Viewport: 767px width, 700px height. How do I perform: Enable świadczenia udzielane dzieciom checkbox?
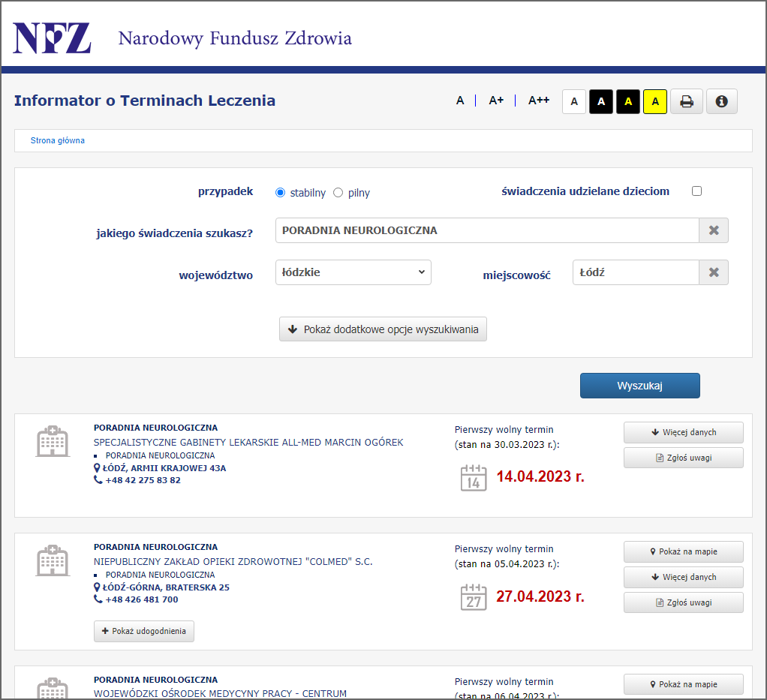(x=697, y=191)
